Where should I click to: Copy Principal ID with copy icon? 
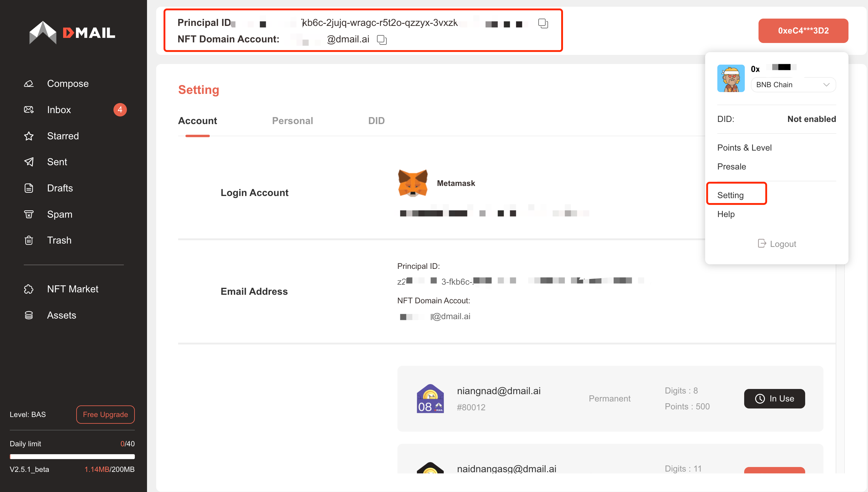[543, 23]
